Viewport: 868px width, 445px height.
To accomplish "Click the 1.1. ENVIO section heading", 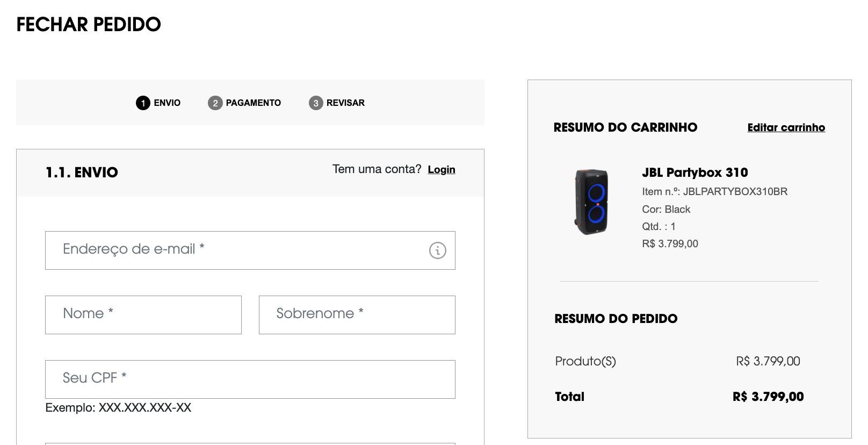I will (x=82, y=173).
